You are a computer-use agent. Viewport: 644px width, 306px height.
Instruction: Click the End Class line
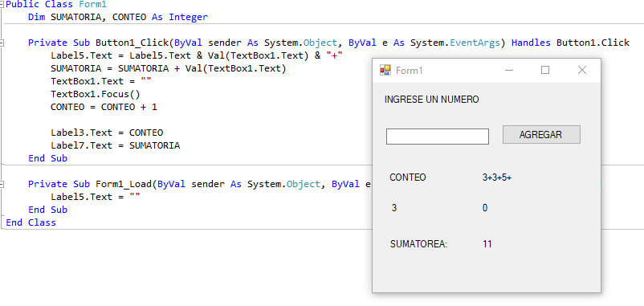pos(31,222)
